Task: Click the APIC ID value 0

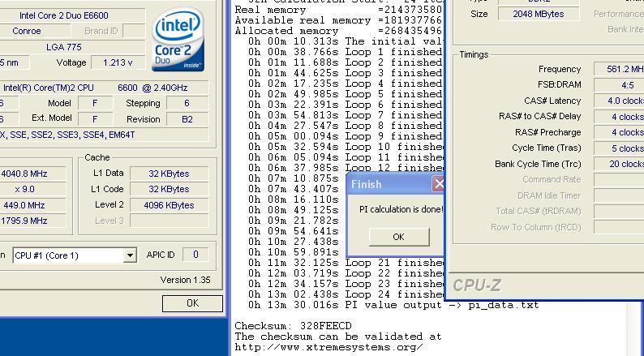Action: point(195,255)
